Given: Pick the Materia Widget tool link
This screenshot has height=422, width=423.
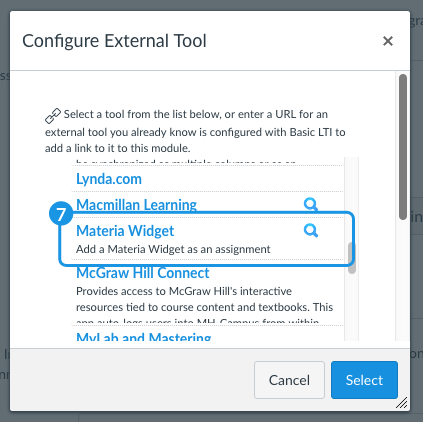Looking at the screenshot, I should click(x=125, y=231).
